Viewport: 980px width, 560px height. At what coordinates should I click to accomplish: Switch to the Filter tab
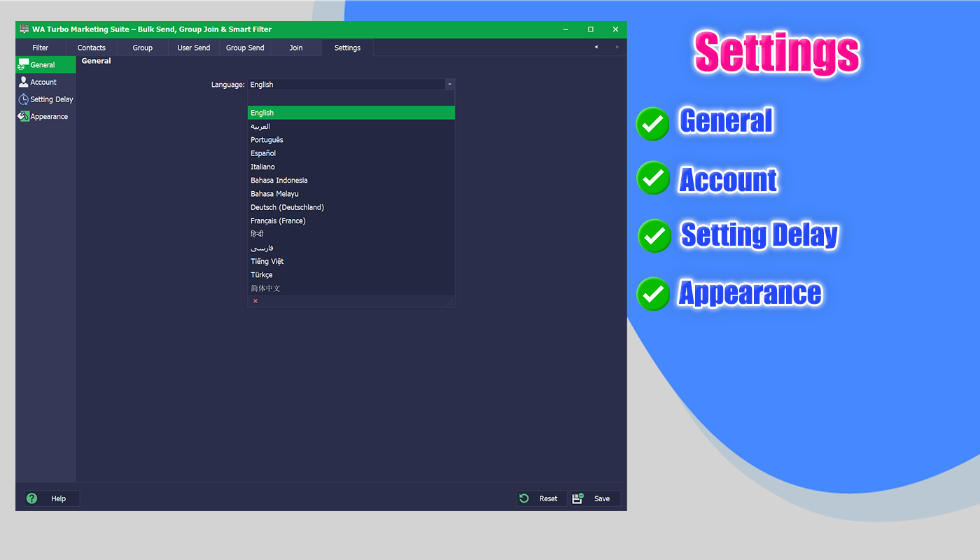(41, 48)
